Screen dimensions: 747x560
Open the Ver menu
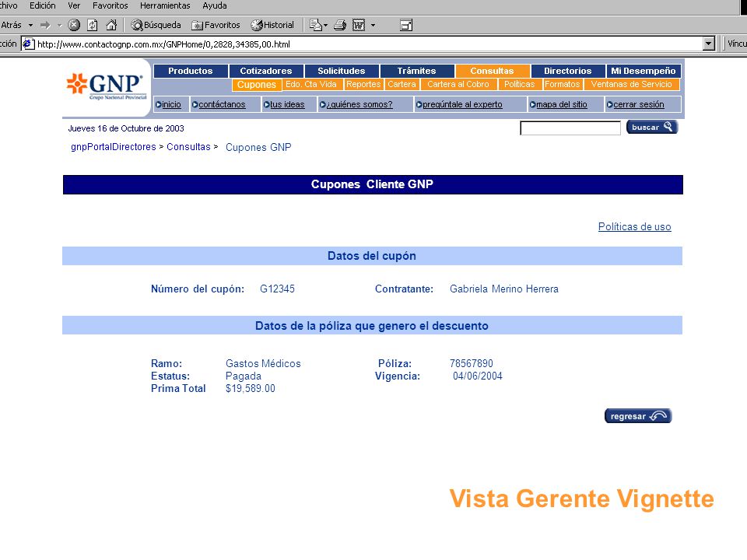tap(74, 5)
